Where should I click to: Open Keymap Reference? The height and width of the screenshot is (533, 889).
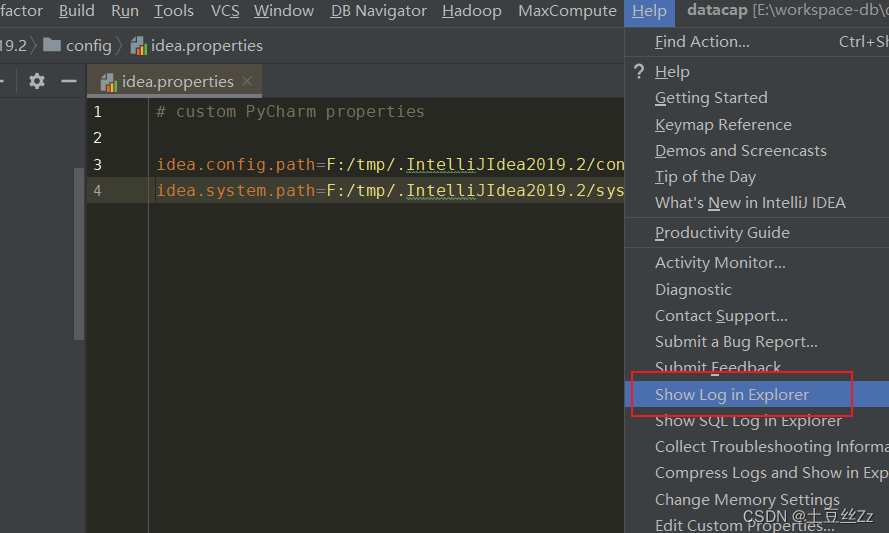(x=757, y=124)
